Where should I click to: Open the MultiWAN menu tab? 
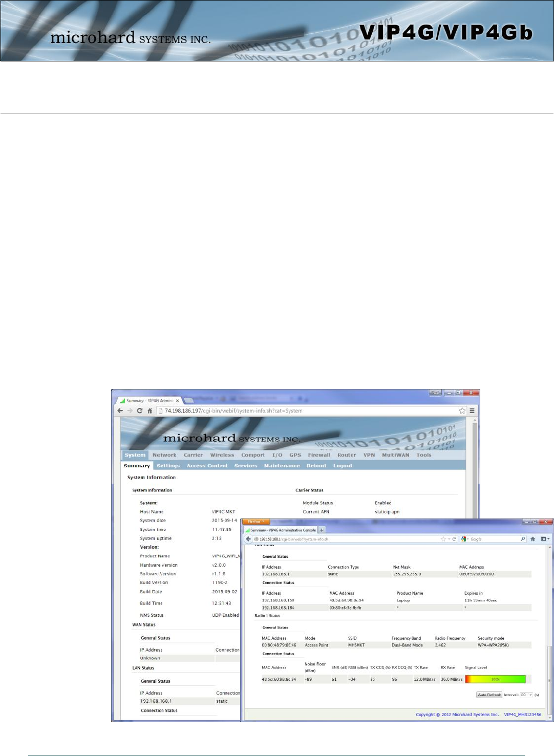point(396,455)
